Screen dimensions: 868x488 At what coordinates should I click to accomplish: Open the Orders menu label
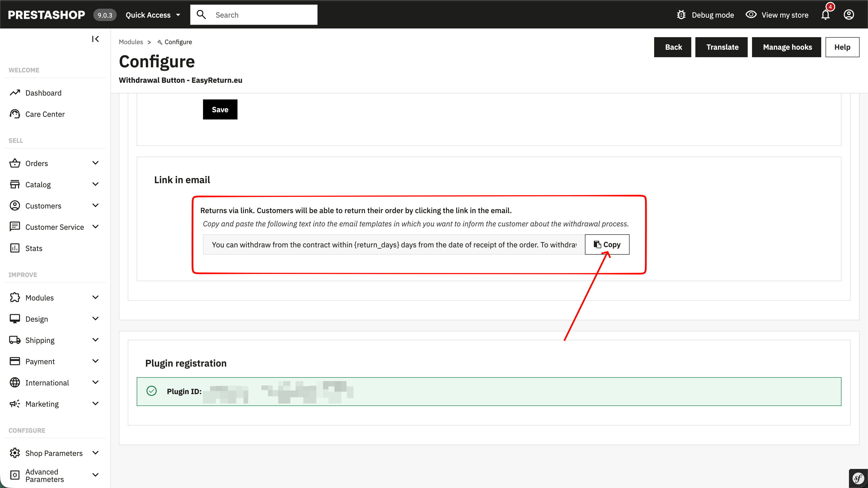(37, 163)
